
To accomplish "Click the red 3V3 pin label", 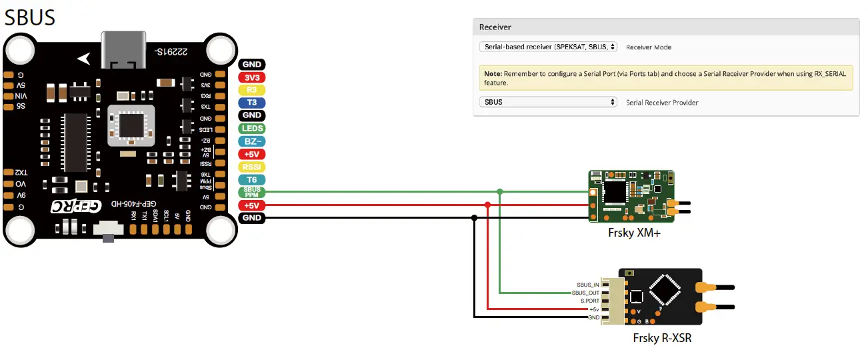I will tap(251, 77).
